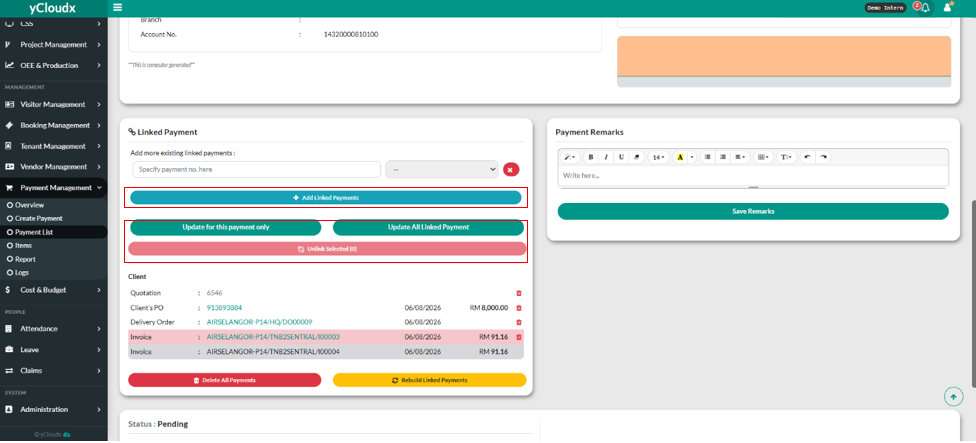Click the Booking Management ticket icon
976x443 pixels.
tap(9, 125)
